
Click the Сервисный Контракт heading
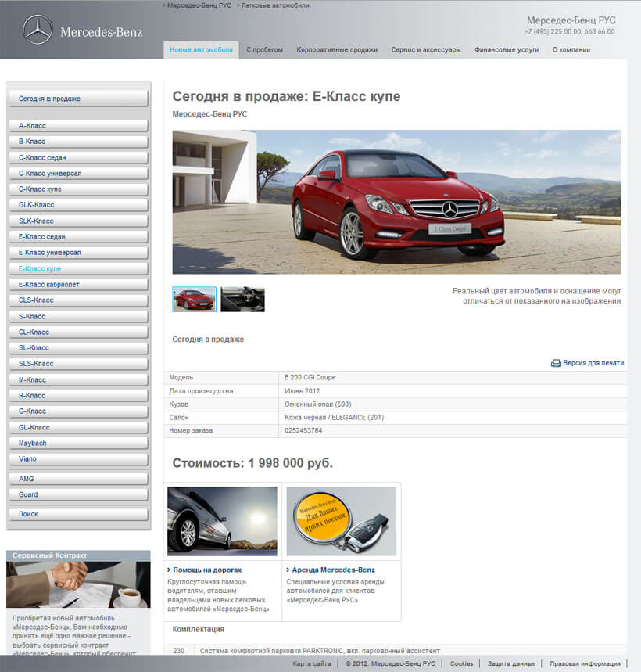(x=49, y=555)
